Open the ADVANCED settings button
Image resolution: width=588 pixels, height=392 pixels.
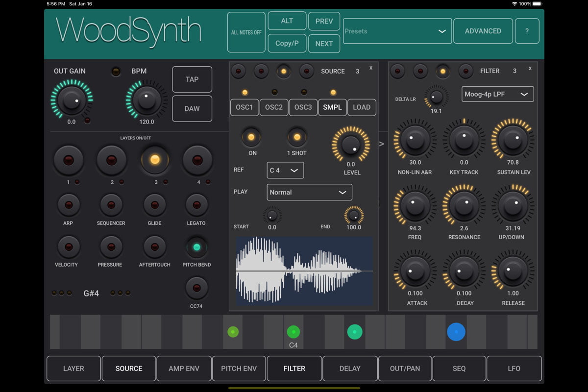(483, 31)
